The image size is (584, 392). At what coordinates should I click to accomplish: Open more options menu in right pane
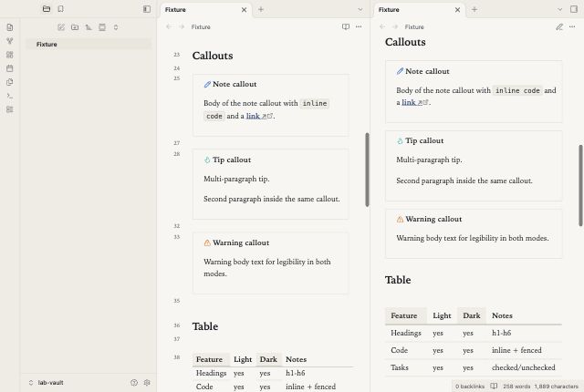pos(572,26)
